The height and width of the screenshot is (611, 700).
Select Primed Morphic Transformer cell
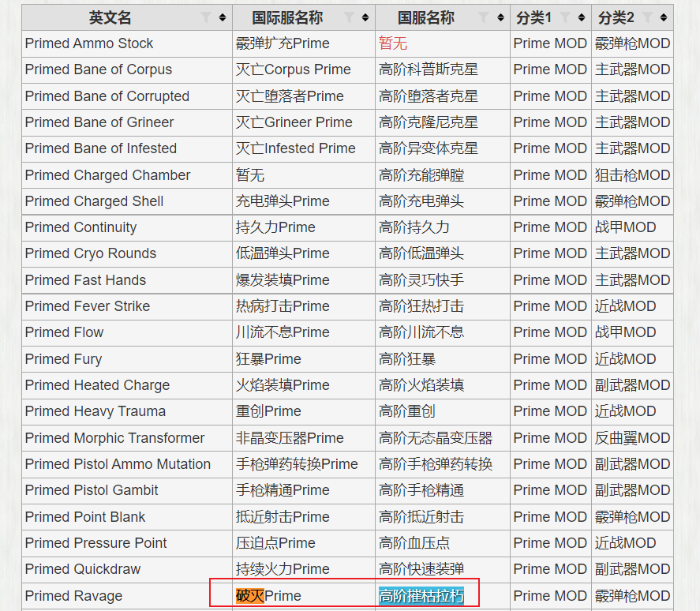(x=127, y=438)
